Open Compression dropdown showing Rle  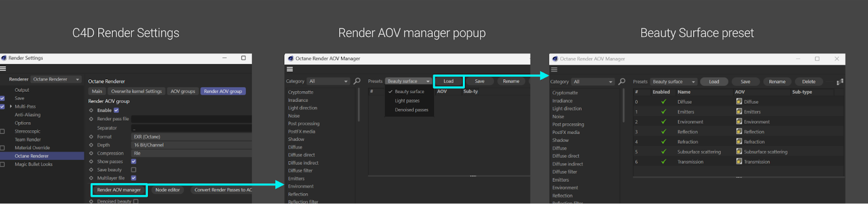coord(192,153)
